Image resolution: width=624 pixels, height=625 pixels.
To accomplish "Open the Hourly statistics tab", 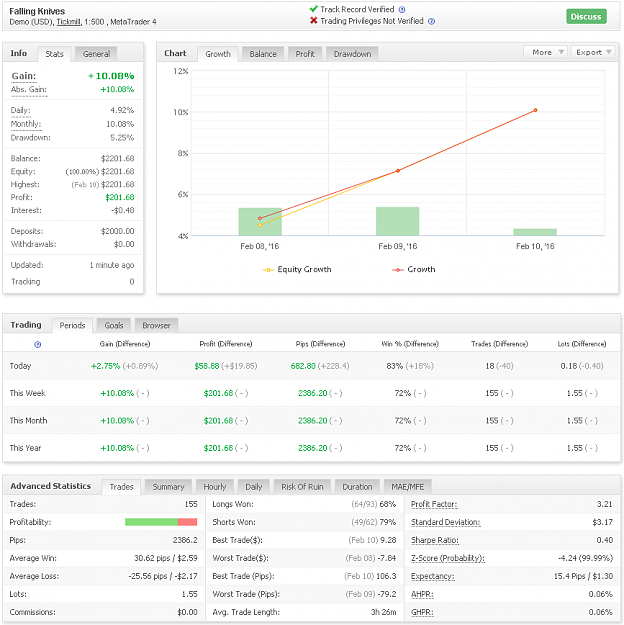I will [x=215, y=487].
